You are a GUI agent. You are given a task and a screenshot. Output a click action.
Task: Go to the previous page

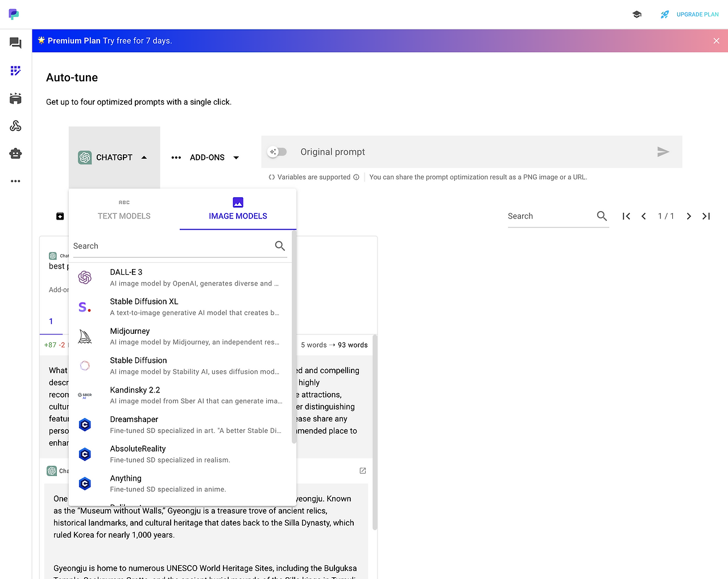pos(644,216)
